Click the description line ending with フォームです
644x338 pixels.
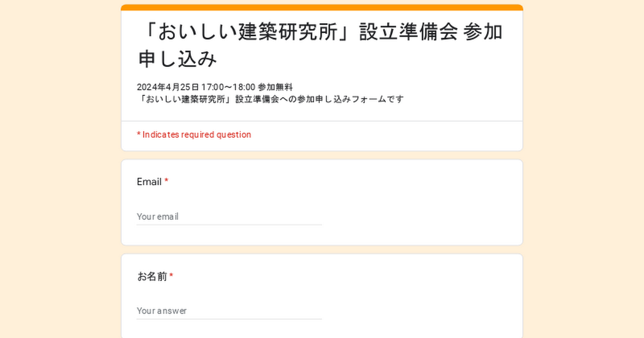coord(270,99)
